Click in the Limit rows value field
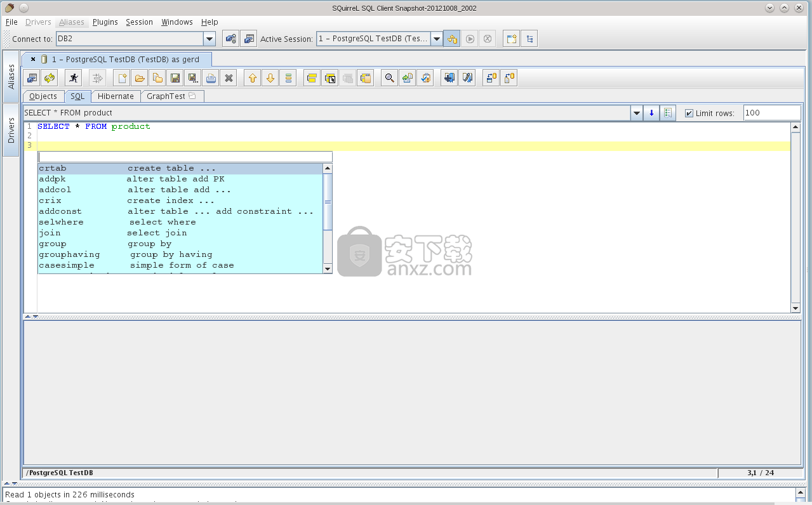812x505 pixels. coord(772,113)
